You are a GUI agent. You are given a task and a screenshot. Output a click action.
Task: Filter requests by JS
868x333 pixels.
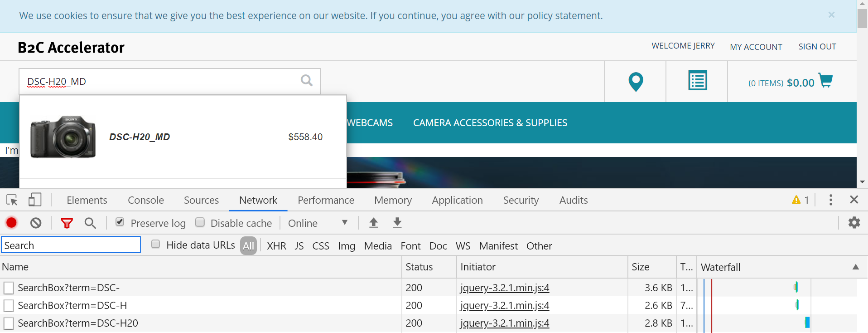coord(299,246)
